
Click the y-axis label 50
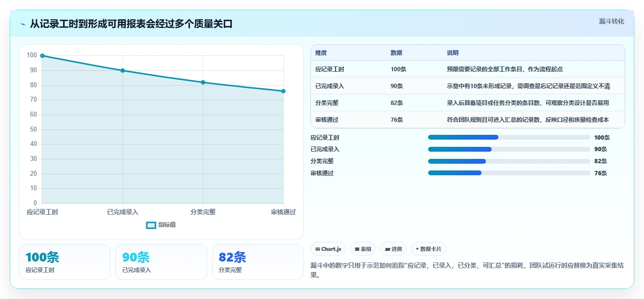[33, 130]
